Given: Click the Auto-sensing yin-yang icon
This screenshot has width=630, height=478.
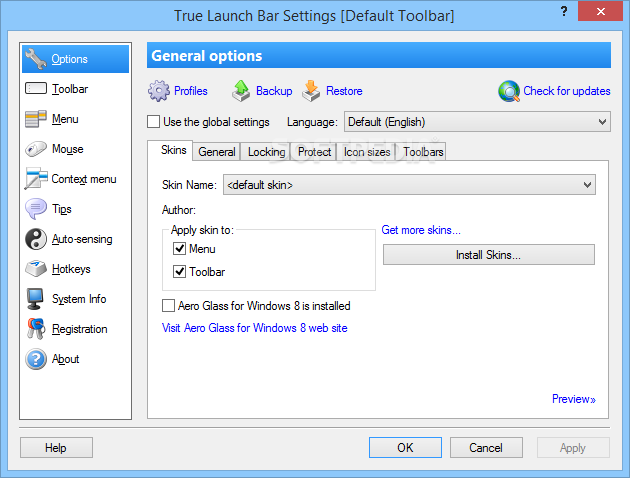Looking at the screenshot, I should [36, 239].
